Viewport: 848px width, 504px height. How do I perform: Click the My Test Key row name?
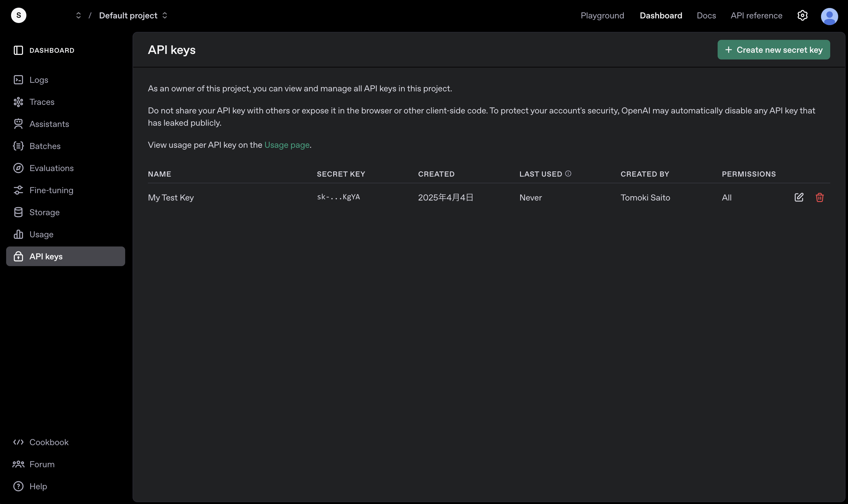(x=171, y=198)
